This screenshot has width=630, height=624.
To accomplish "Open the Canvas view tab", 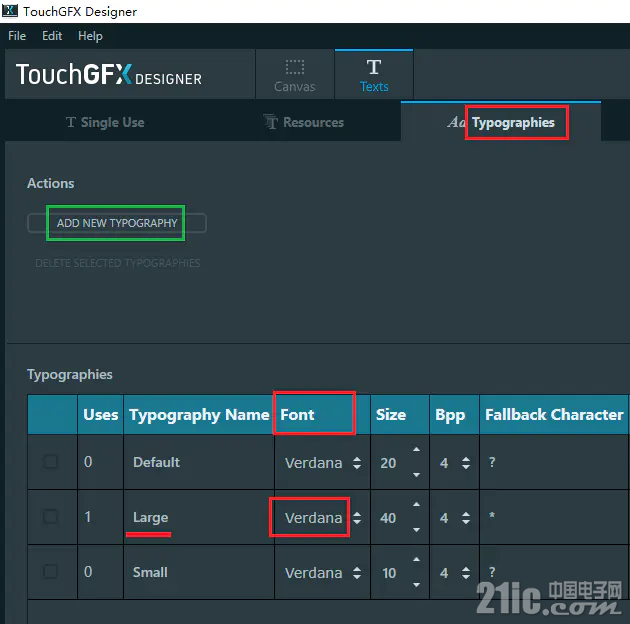I will pos(295,75).
